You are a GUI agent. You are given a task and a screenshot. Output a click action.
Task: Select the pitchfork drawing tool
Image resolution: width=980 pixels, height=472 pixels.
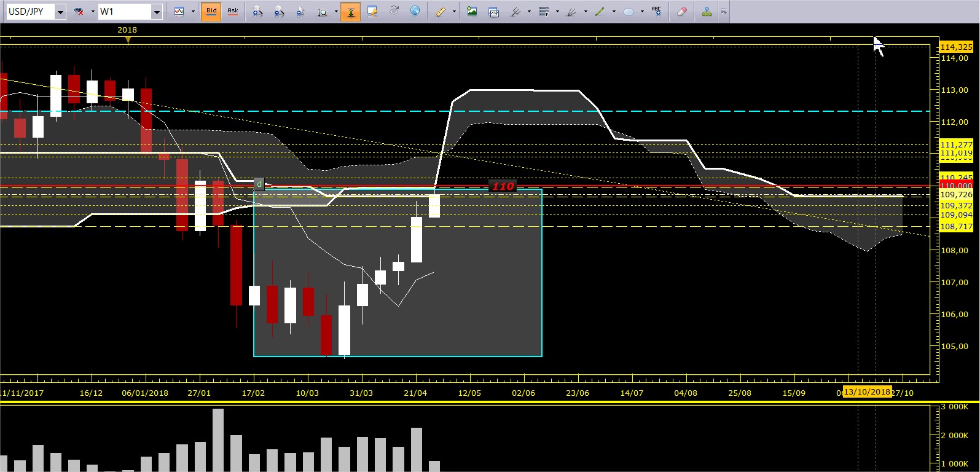515,12
